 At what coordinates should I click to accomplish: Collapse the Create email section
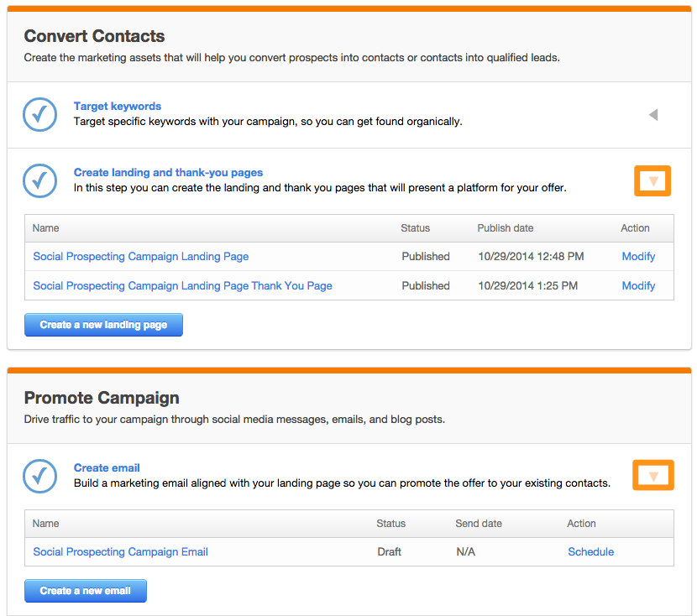(652, 476)
